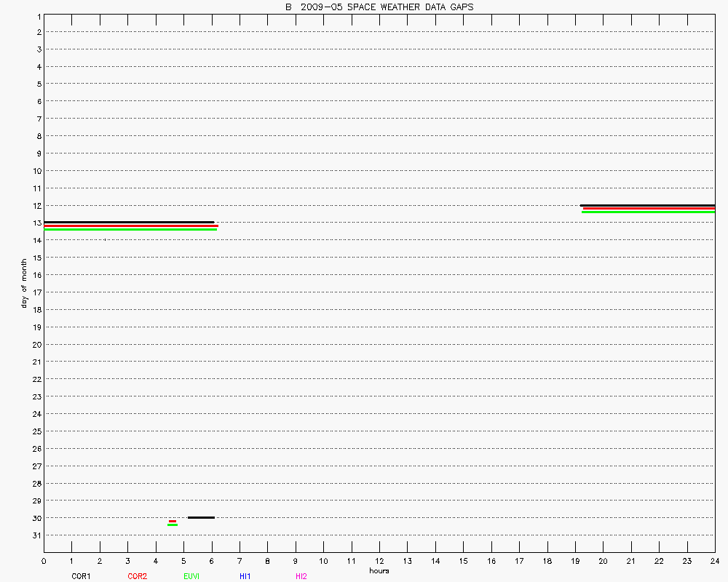Select the green EUVI gap bar below day 13
This screenshot has width=728, height=582.
pos(130,230)
